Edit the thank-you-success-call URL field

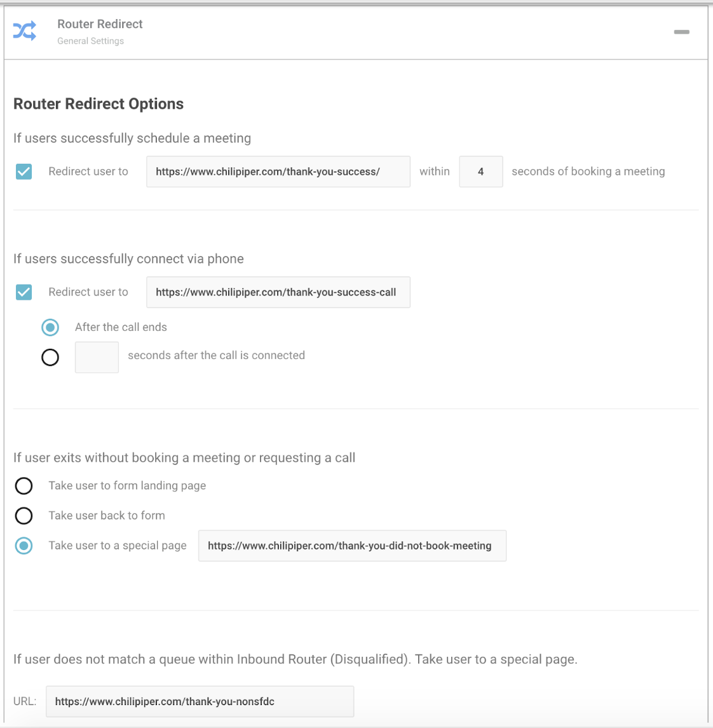(x=278, y=292)
